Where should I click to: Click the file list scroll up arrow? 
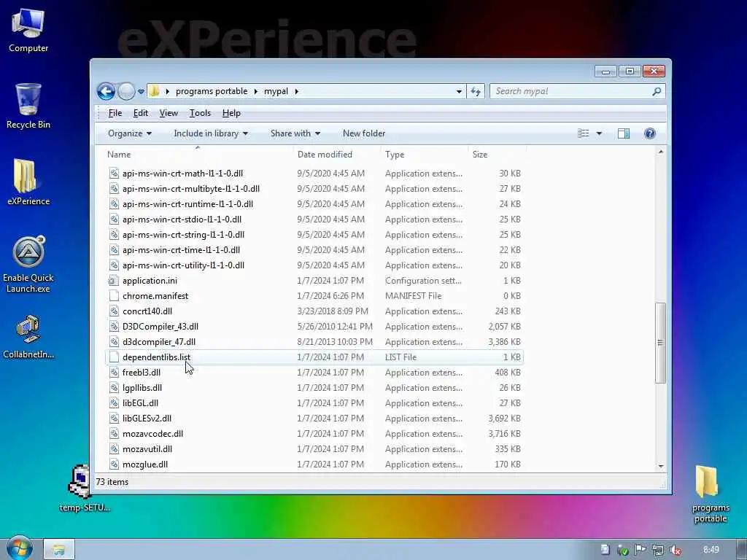pos(660,152)
